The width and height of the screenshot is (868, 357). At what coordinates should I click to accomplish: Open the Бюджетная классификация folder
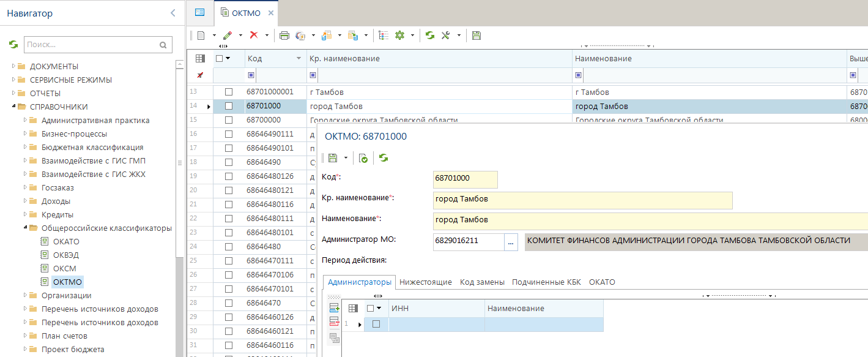click(92, 147)
